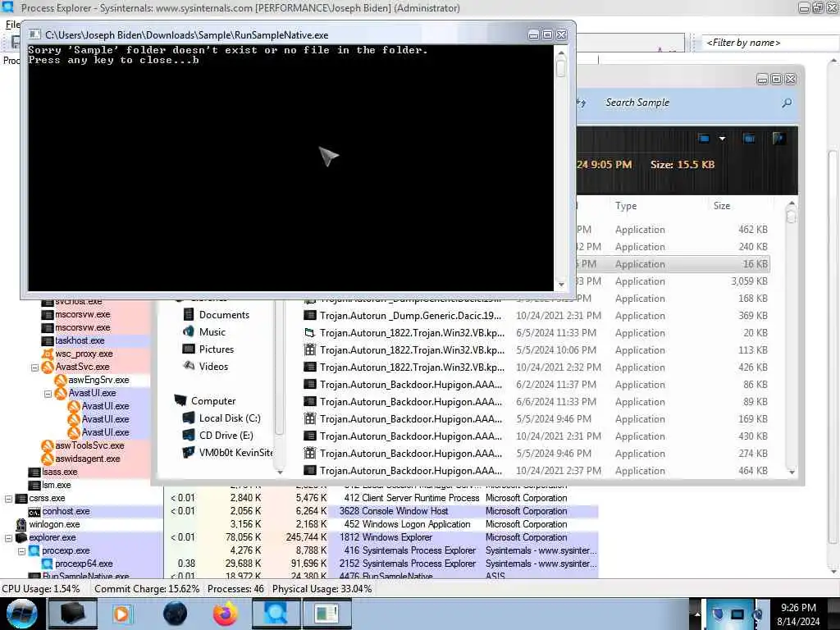
Task: Collapse the procexp.exe tree node
Action: tap(21, 551)
